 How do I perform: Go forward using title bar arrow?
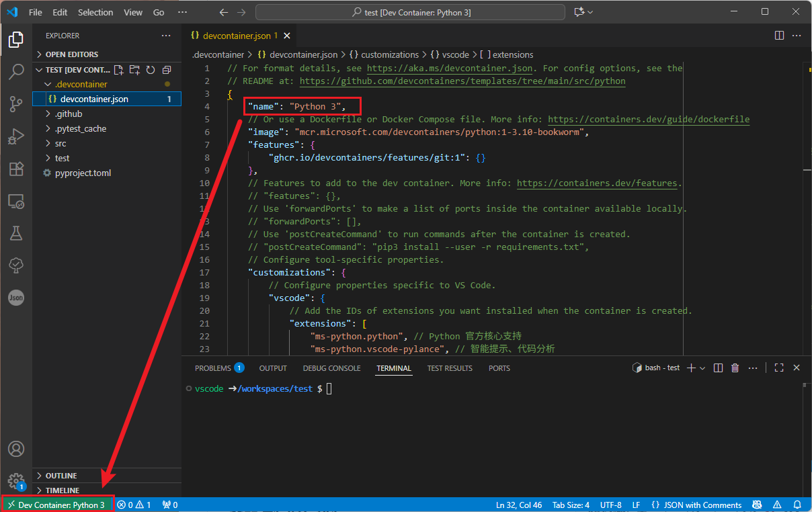coord(241,12)
